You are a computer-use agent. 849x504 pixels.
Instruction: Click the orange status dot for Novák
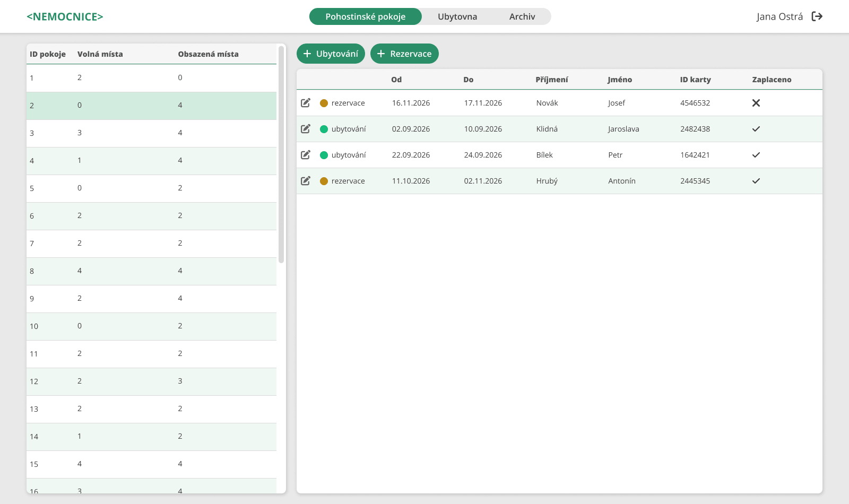pos(324,103)
